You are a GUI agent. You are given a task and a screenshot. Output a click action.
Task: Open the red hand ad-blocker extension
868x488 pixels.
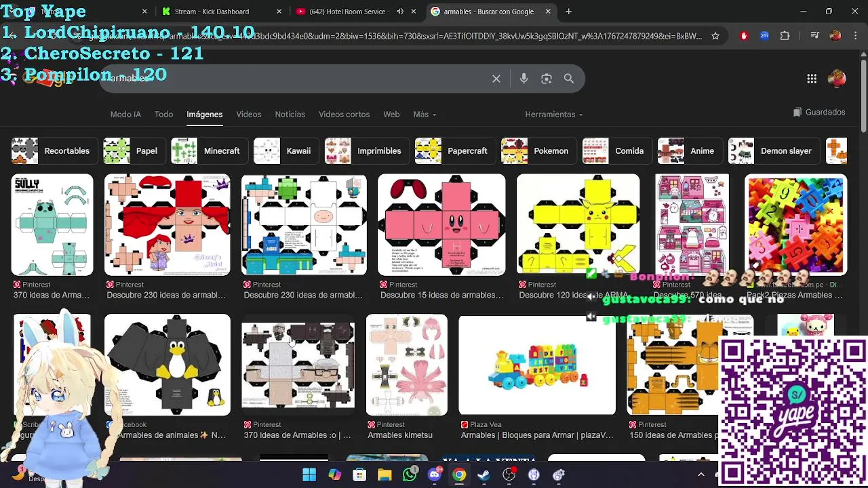click(744, 36)
